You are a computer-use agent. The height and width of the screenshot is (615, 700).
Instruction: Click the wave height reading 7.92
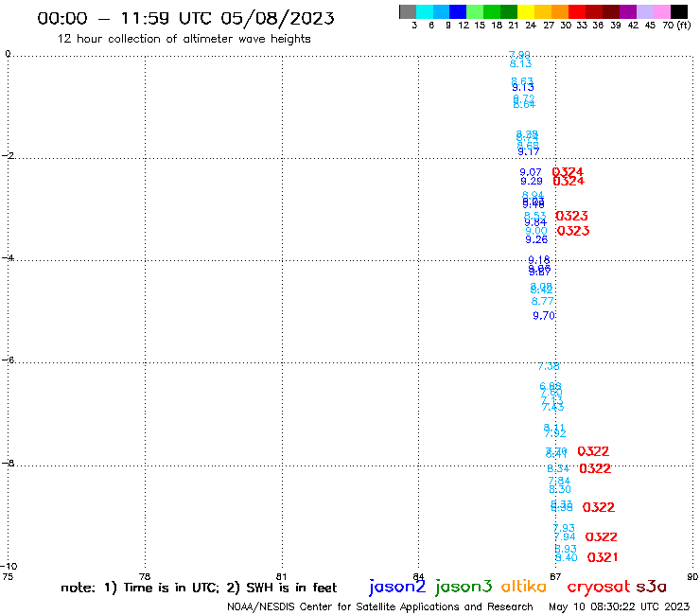click(x=555, y=433)
